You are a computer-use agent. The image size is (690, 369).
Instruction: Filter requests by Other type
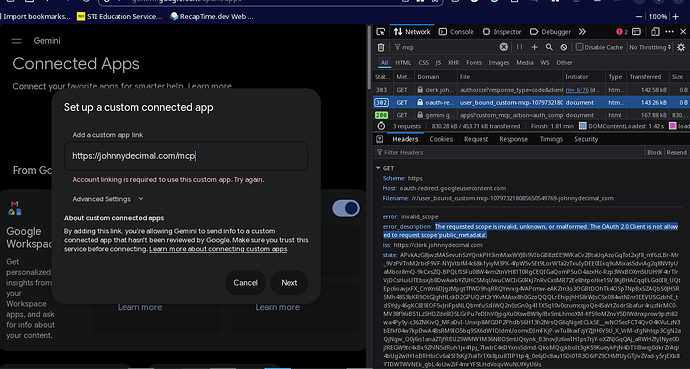564,62
